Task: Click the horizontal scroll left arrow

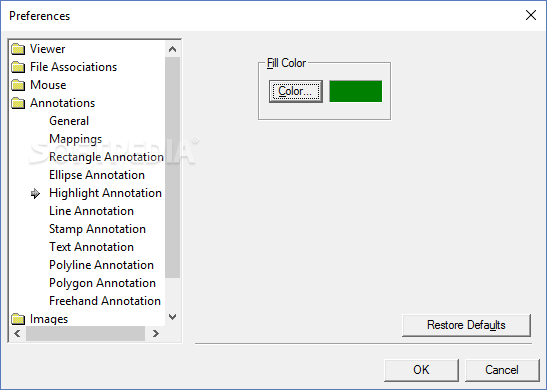Action: click(x=17, y=333)
